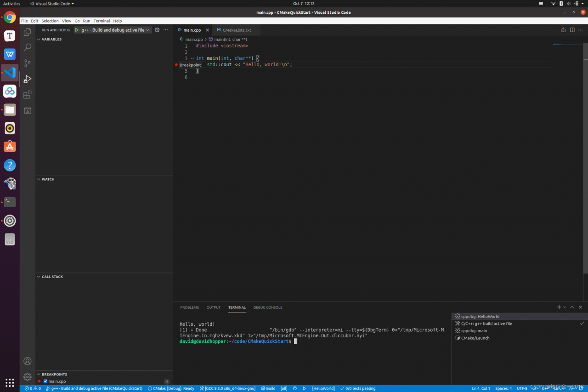Uncheck the main.cpp breakpoint checkbox
588x392 pixels.
coord(45,381)
